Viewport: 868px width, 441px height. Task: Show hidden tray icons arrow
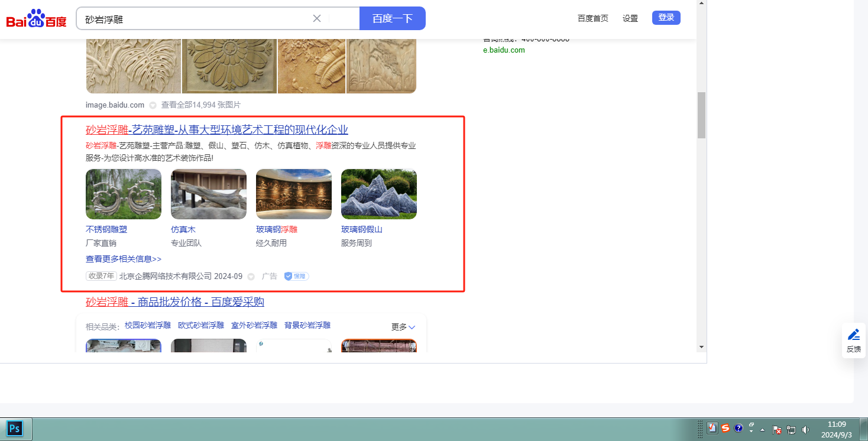tap(763, 429)
